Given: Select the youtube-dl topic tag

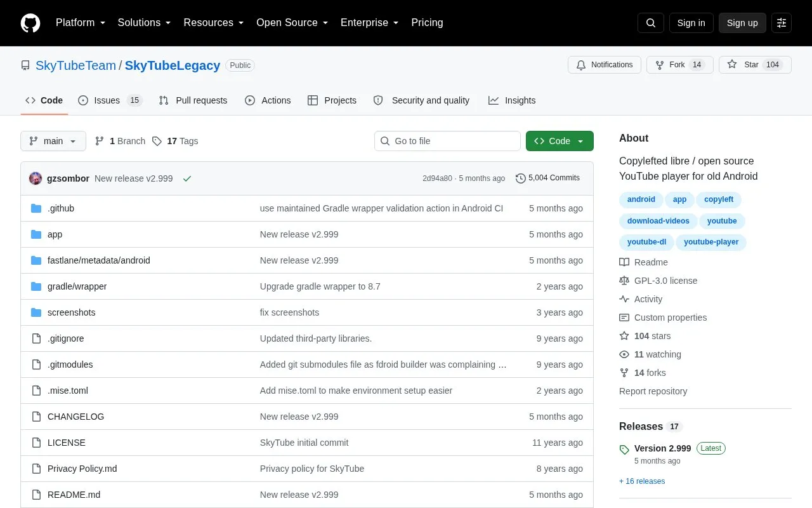Looking at the screenshot, I should [646, 242].
